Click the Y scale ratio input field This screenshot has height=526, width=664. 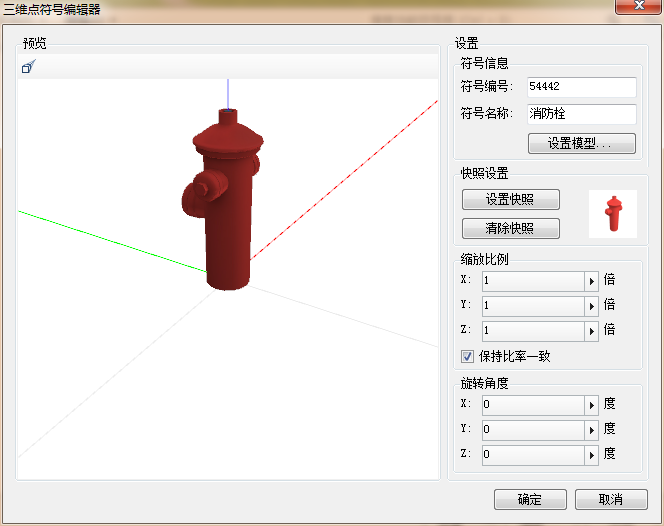pyautogui.click(x=534, y=306)
